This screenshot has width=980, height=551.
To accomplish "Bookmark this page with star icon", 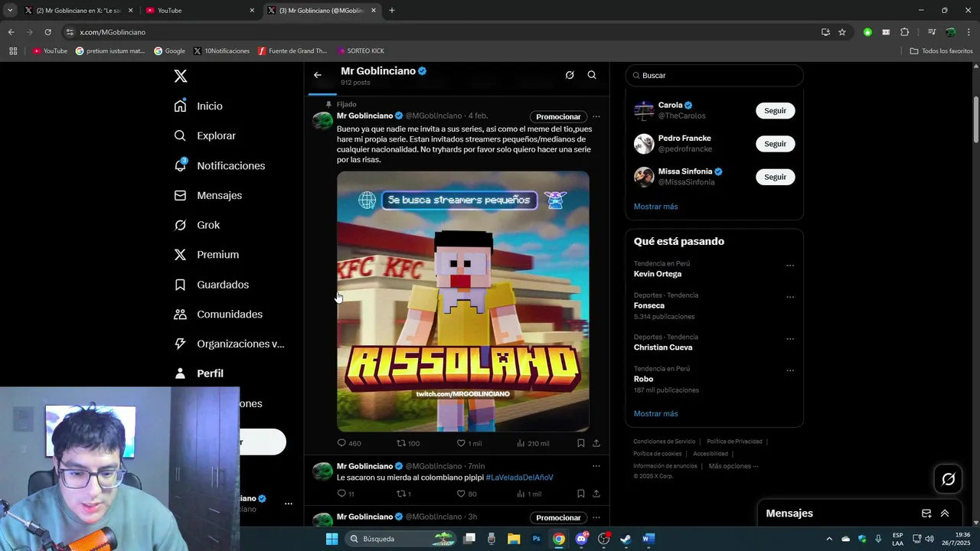I will coord(842,32).
